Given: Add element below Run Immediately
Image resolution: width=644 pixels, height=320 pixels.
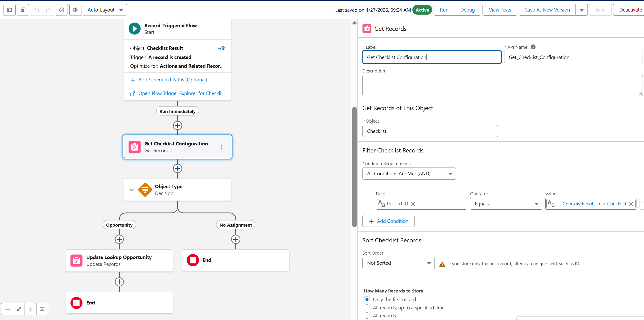Looking at the screenshot, I should click(177, 125).
